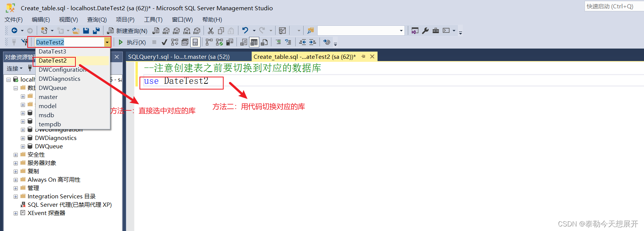Switch output to Results to Text
644x231 pixels.
(244, 42)
